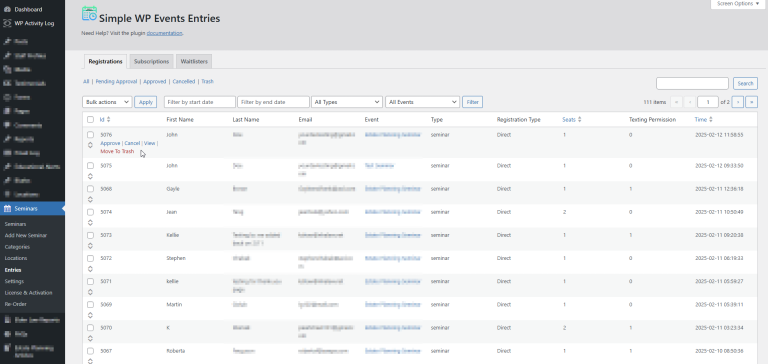Image resolution: width=768 pixels, height=364 pixels.
Task: Click the Filter button
Action: 473,102
